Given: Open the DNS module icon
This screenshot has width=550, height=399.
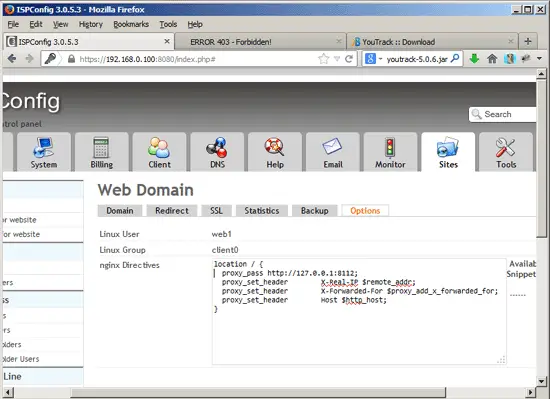Looking at the screenshot, I should pyautogui.click(x=217, y=152).
